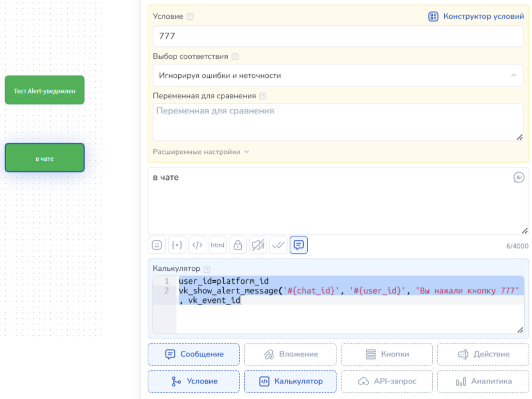
Task: Select the Сообщение block tab
Action: click(x=194, y=354)
